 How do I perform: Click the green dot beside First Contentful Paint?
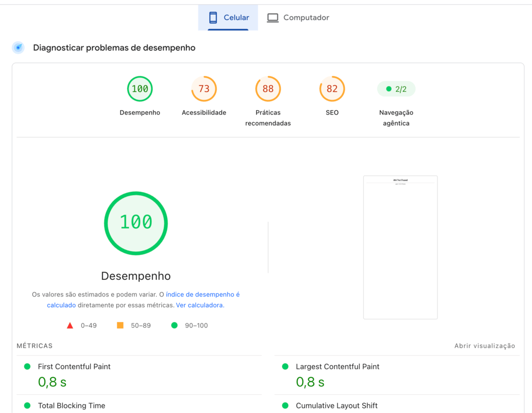[x=28, y=367]
